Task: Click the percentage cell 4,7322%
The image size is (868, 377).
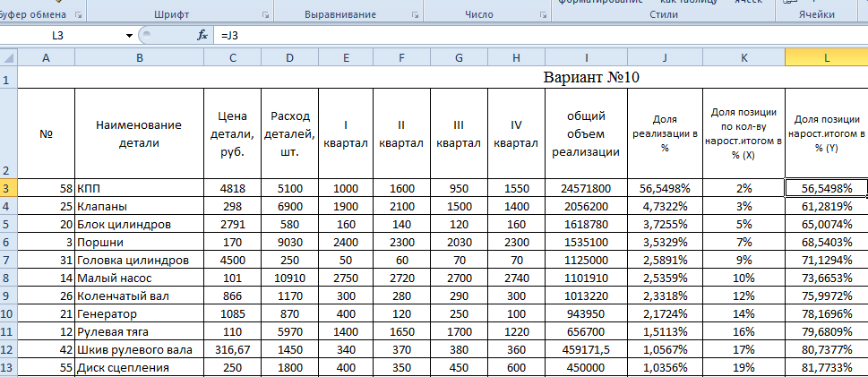Action: tap(665, 207)
